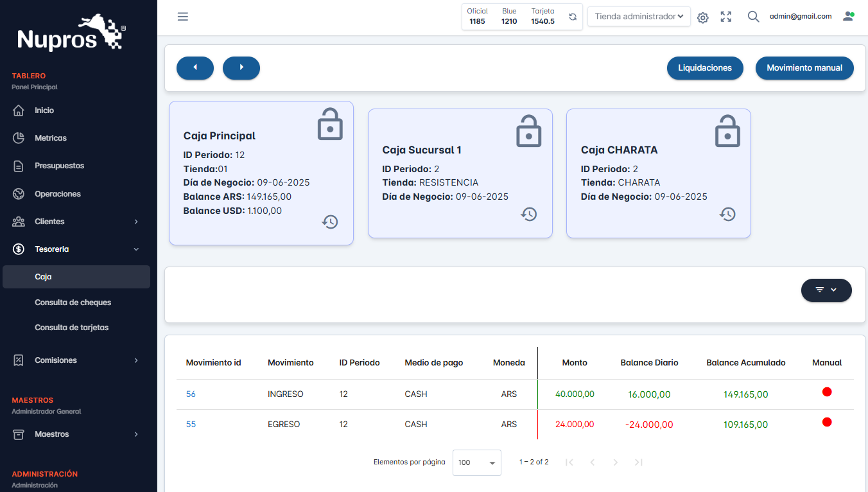The image size is (868, 492).
Task: Click the 40.000,00 amount cell
Action: [575, 394]
